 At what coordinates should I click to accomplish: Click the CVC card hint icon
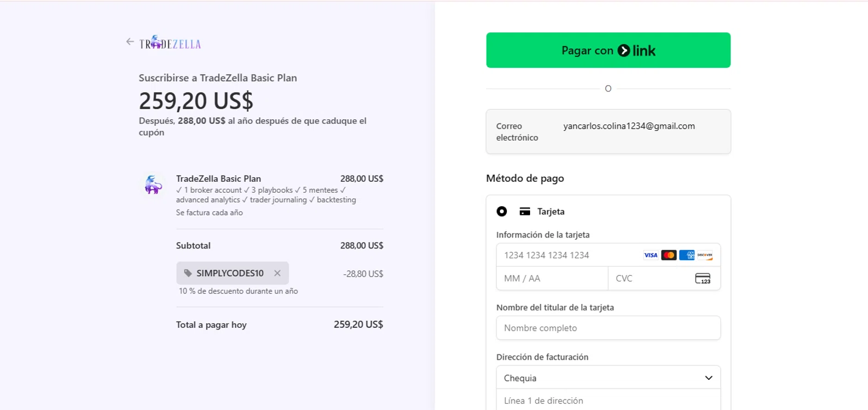tap(703, 279)
